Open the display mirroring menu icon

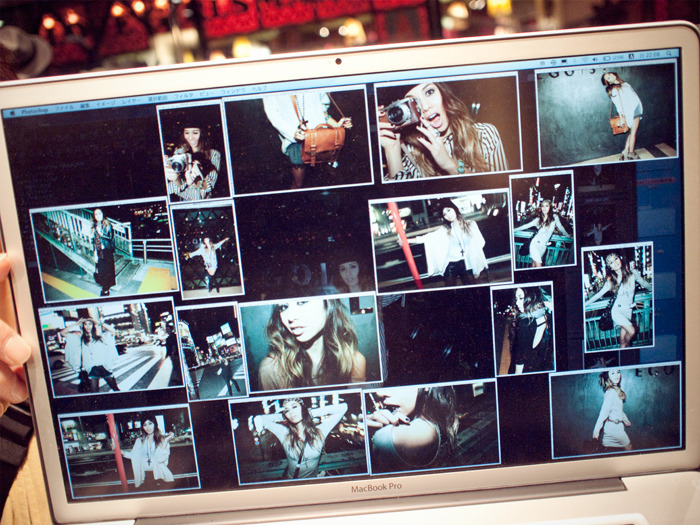coord(564,61)
